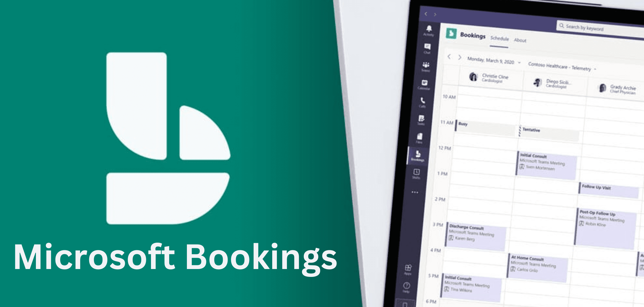Open the Help question mark icon
This screenshot has height=307, width=644.
(406, 287)
